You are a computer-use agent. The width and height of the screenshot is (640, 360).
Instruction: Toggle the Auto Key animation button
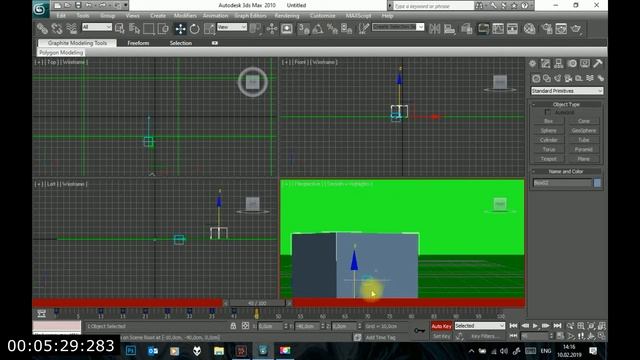442,326
